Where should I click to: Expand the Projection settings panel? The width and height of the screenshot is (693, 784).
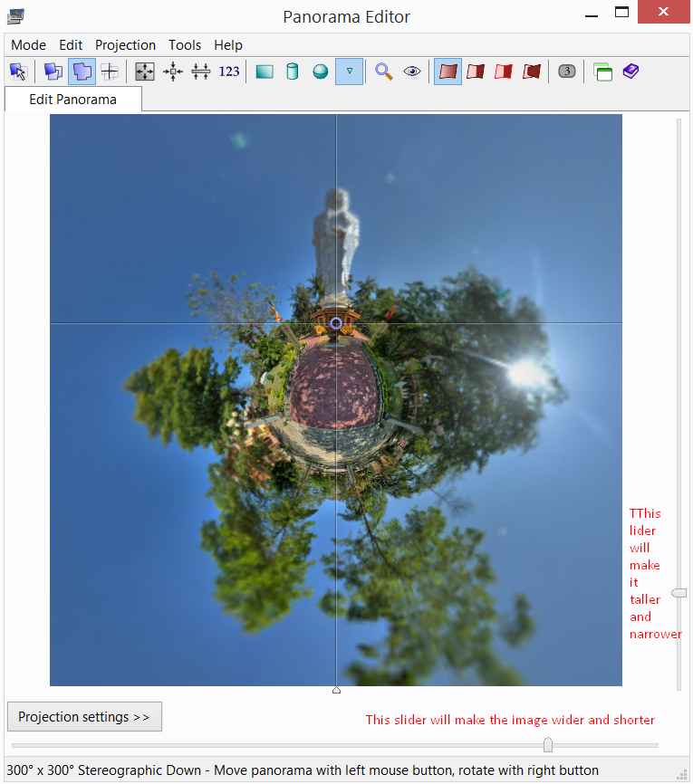click(84, 717)
